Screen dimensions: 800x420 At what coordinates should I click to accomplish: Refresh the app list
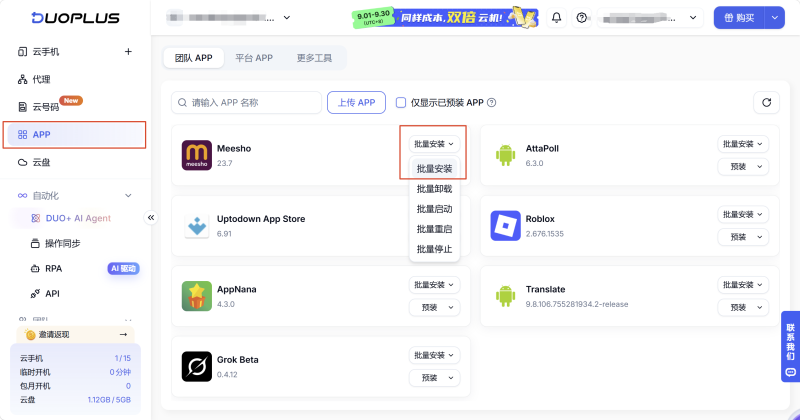tap(766, 103)
